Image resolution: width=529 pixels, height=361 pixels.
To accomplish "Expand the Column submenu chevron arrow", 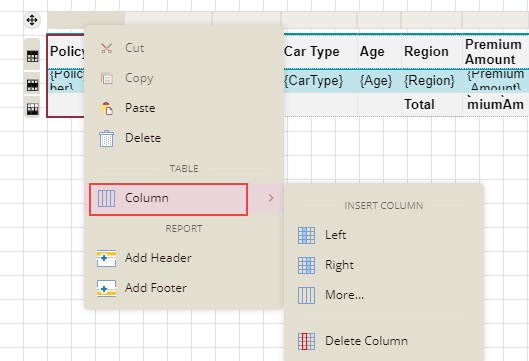I will 271,198.
